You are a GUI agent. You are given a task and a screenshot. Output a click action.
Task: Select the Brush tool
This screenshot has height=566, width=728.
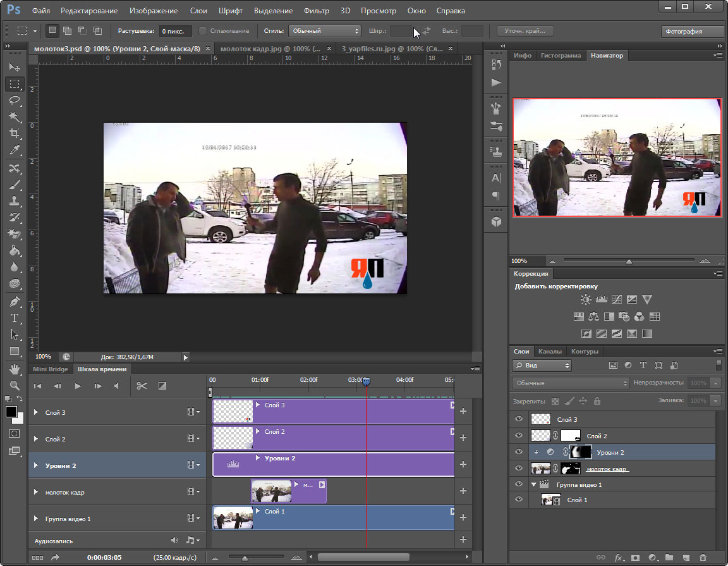(15, 185)
